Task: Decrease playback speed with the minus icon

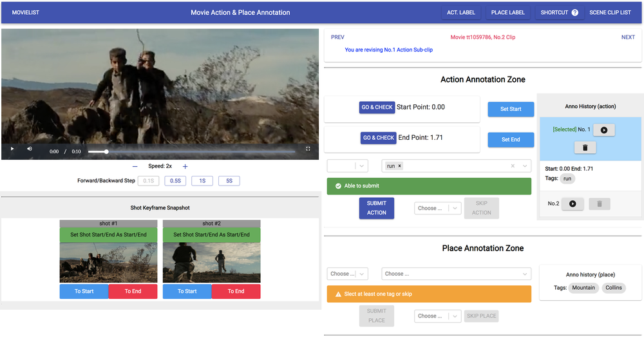Action: [135, 166]
